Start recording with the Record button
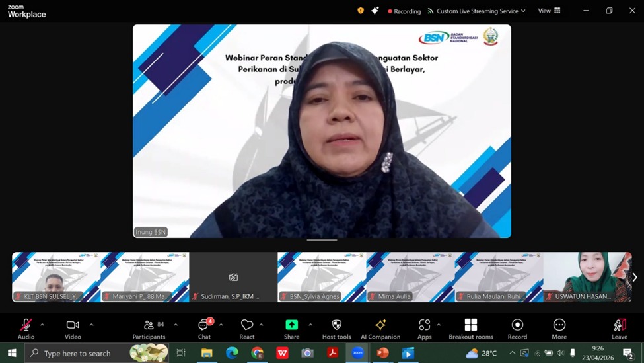The width and height of the screenshot is (644, 363). point(517,328)
